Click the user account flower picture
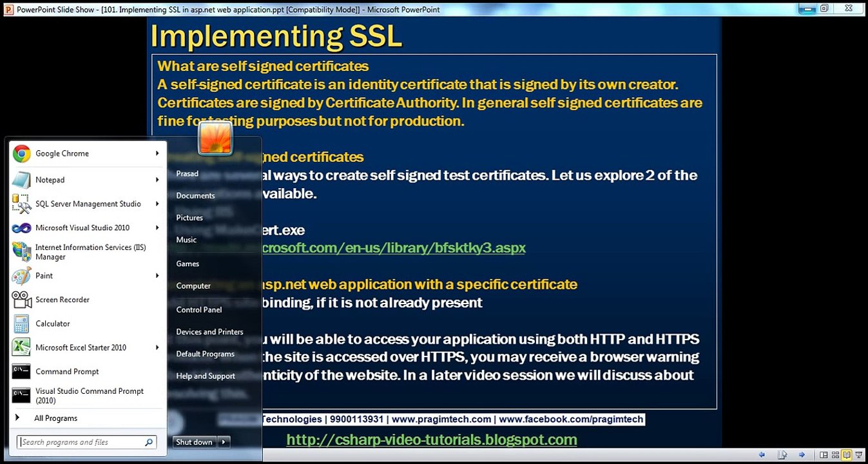Viewport: 868px width, 464px height. pyautogui.click(x=215, y=138)
